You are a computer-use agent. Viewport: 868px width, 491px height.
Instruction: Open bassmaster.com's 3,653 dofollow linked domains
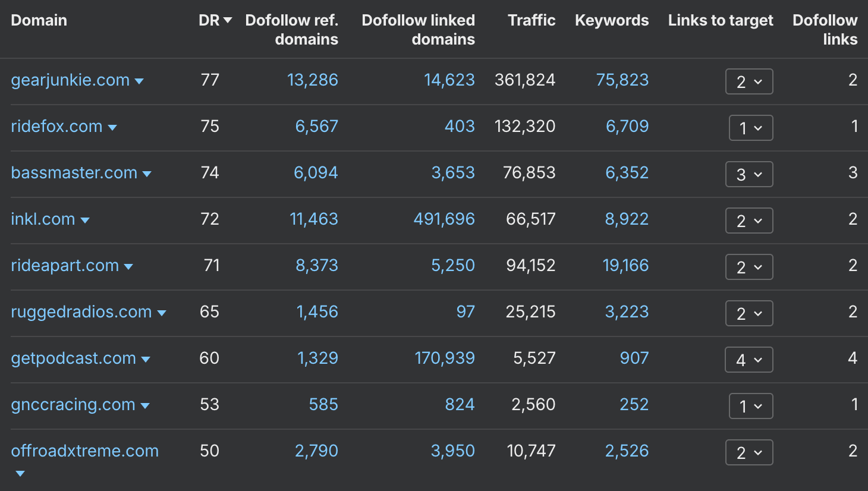pyautogui.click(x=453, y=173)
